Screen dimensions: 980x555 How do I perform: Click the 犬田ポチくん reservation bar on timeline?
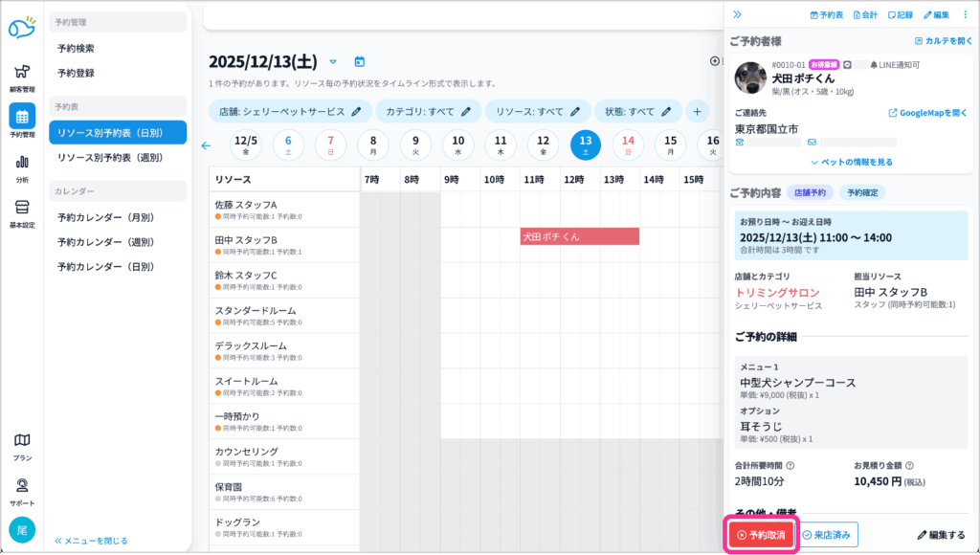point(579,236)
